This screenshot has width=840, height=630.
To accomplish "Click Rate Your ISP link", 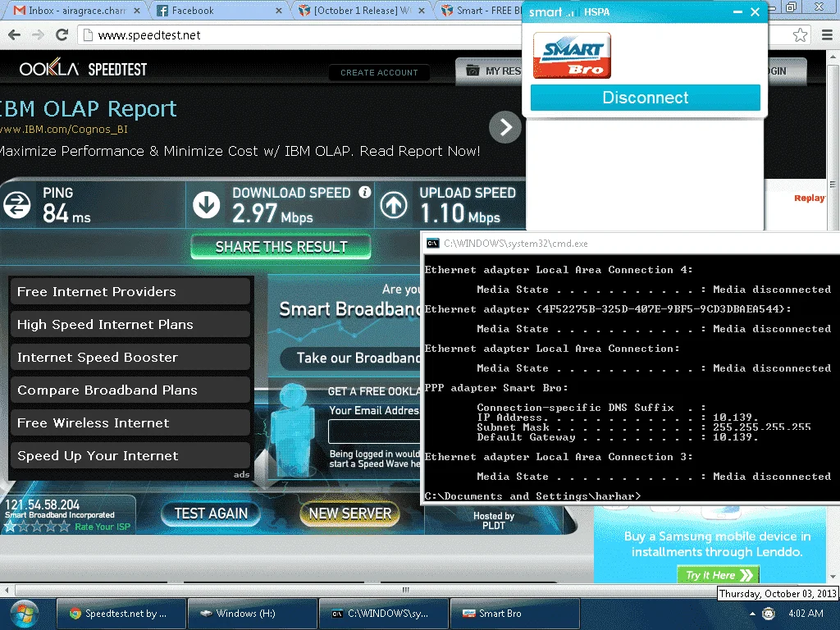I will (103, 527).
